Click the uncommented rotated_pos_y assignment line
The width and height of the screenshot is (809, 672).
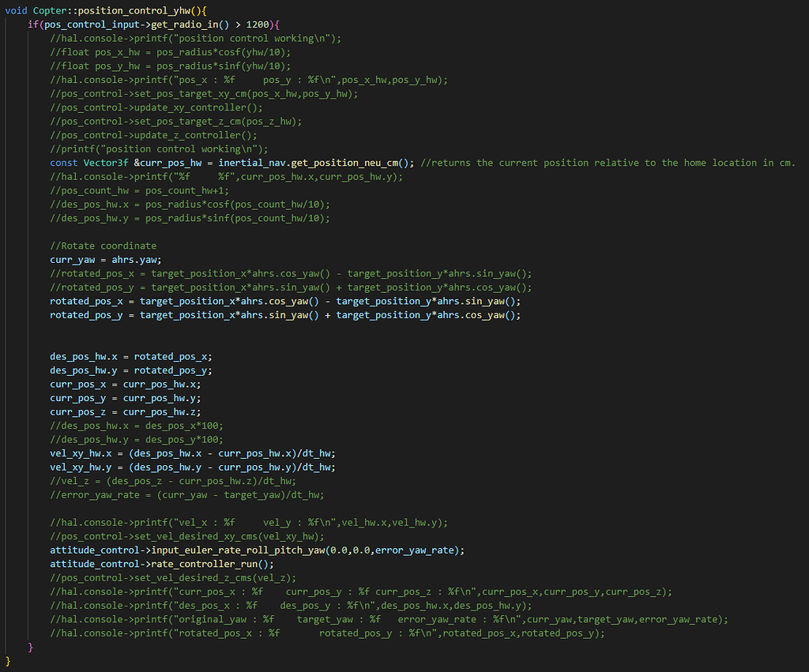pyautogui.click(x=284, y=315)
